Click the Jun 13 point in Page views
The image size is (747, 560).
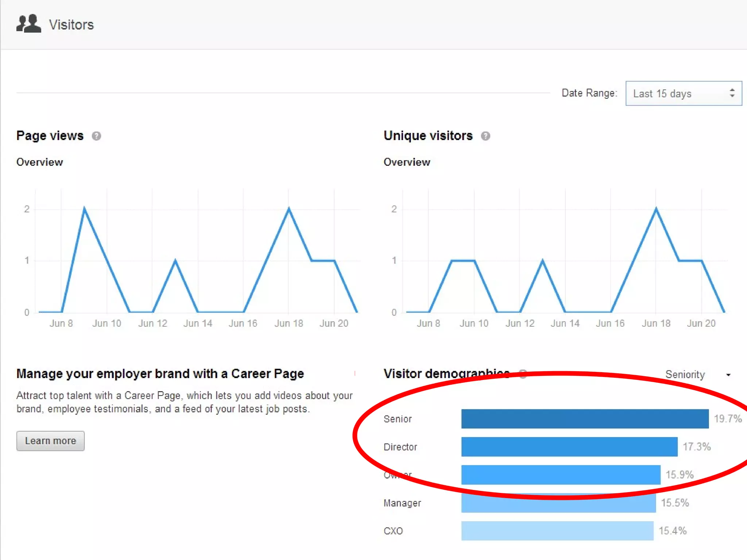pos(175,261)
